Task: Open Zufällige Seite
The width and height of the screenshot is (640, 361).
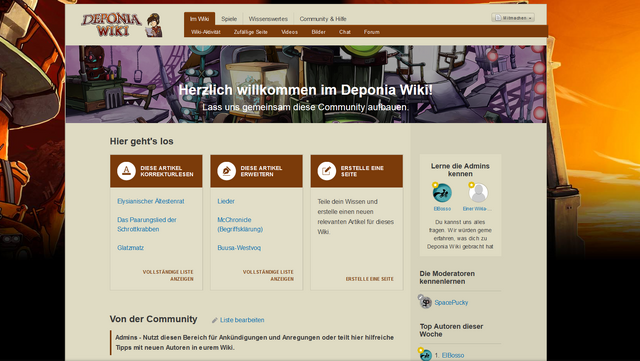Action: (251, 32)
